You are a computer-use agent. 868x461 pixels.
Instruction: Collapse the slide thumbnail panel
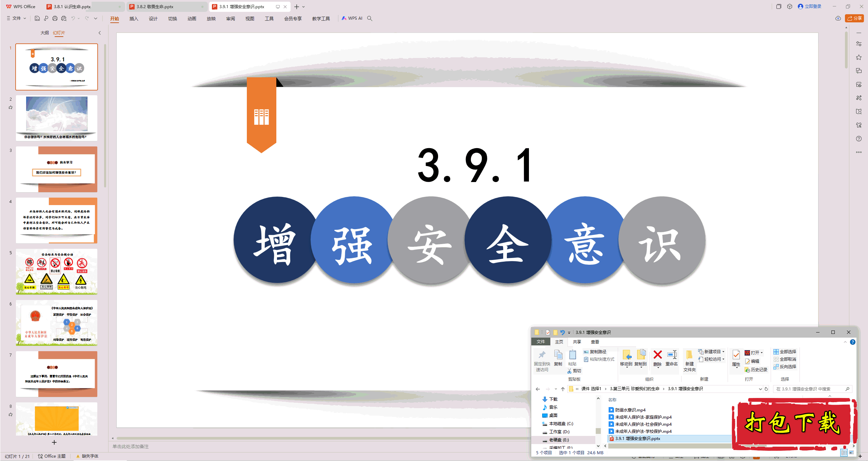[100, 33]
